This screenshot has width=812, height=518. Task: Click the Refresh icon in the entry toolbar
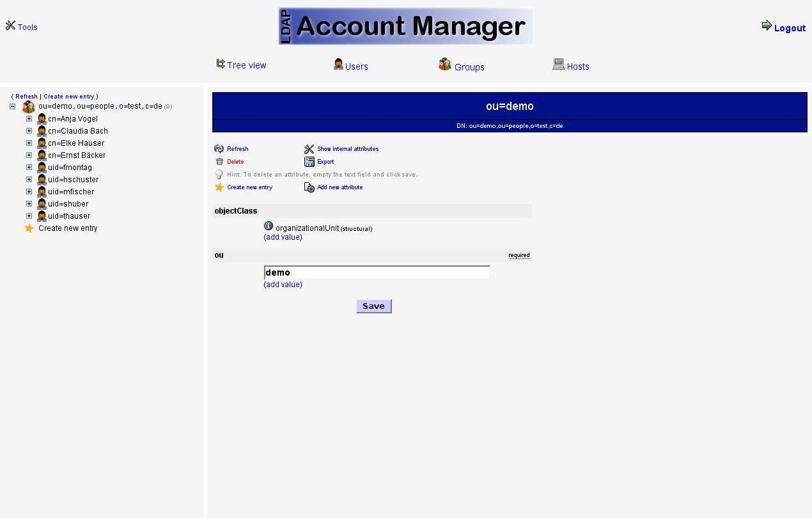coord(219,149)
